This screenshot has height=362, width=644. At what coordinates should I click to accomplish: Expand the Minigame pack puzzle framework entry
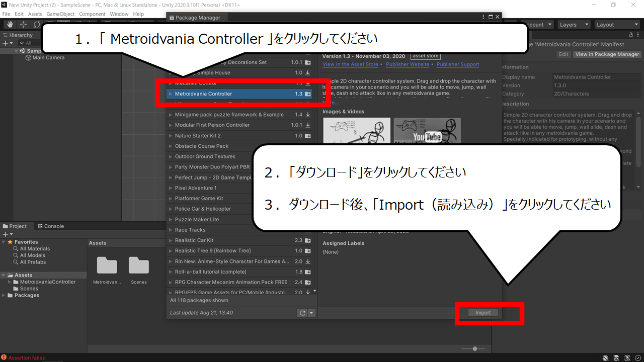[171, 115]
